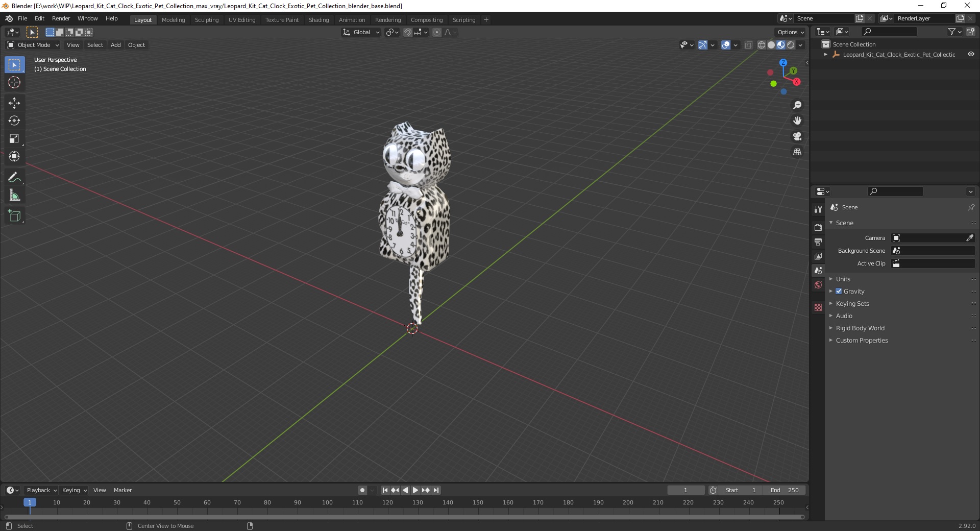The height and width of the screenshot is (531, 980).
Task: Select the Add Cube tool
Action: 14,216
